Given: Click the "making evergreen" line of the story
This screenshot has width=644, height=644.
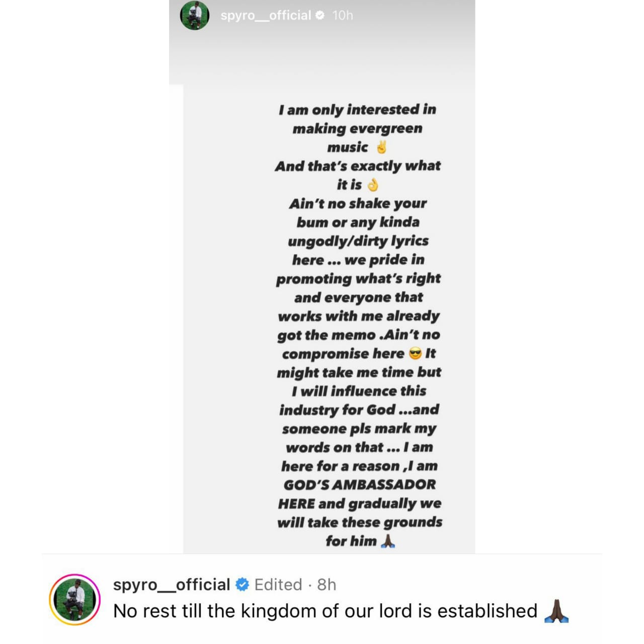Looking at the screenshot, I should point(358,129).
